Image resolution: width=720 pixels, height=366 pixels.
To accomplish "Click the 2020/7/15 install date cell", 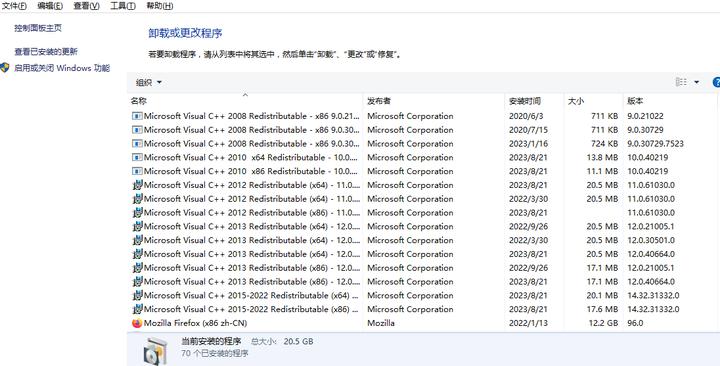I will (528, 130).
